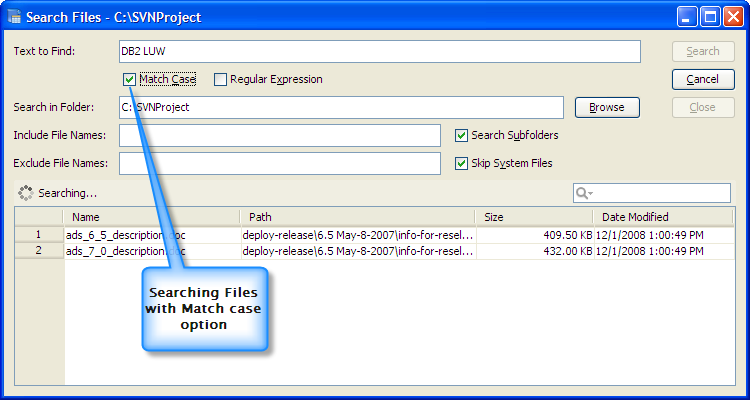The image size is (750, 400).
Task: Disable the Skip System Files option
Action: 462,163
